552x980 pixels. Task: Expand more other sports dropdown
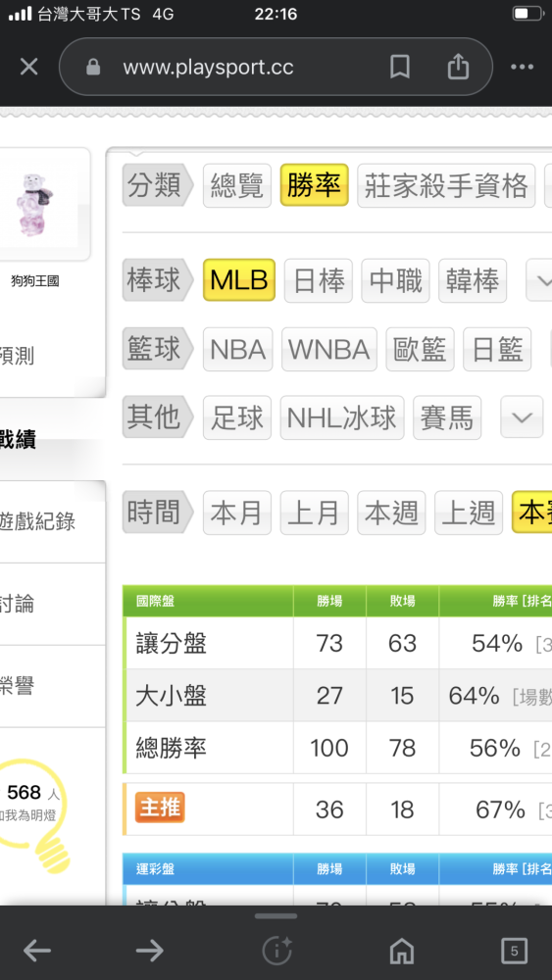point(522,416)
